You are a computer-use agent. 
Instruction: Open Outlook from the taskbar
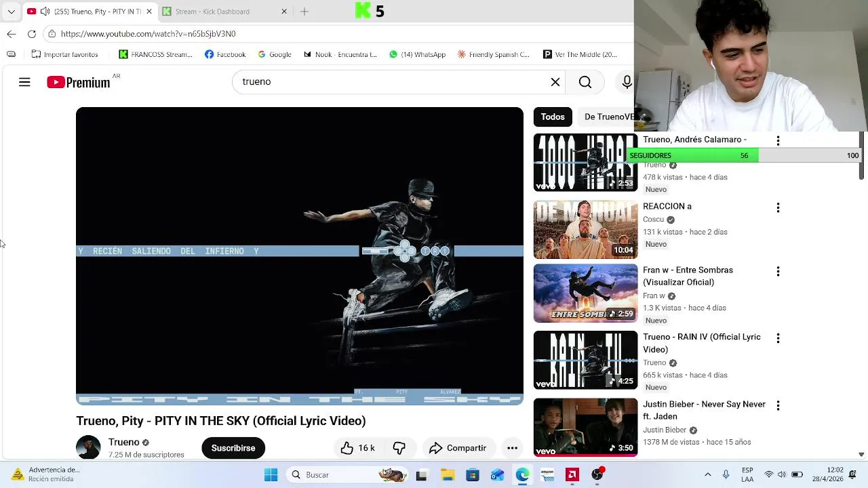tap(497, 475)
